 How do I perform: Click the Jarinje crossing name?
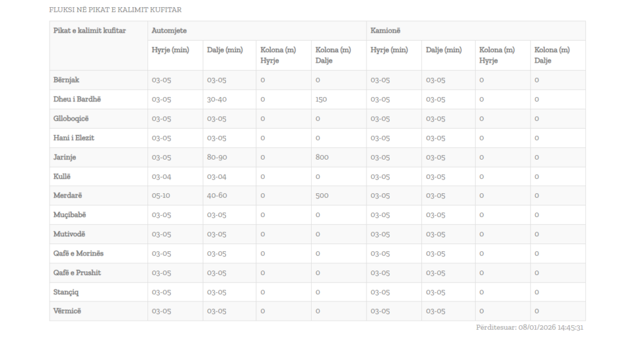pyautogui.click(x=66, y=157)
